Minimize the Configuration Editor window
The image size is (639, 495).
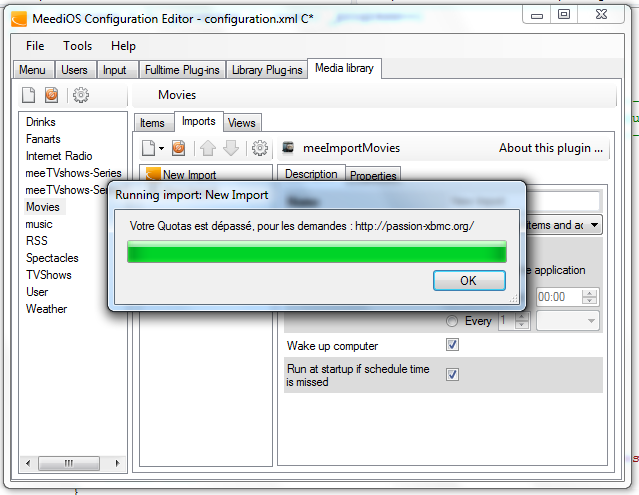[537, 15]
